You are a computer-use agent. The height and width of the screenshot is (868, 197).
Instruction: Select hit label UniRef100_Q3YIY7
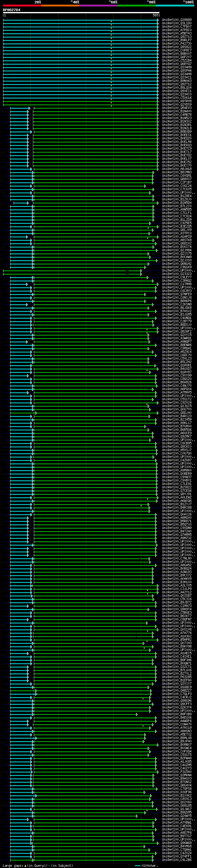(176, 684)
